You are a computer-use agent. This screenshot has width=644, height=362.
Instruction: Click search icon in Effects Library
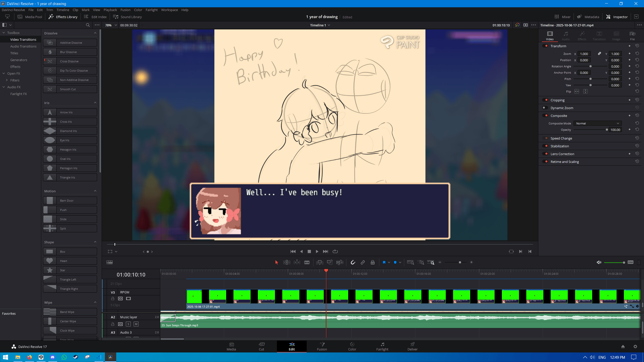point(88,25)
